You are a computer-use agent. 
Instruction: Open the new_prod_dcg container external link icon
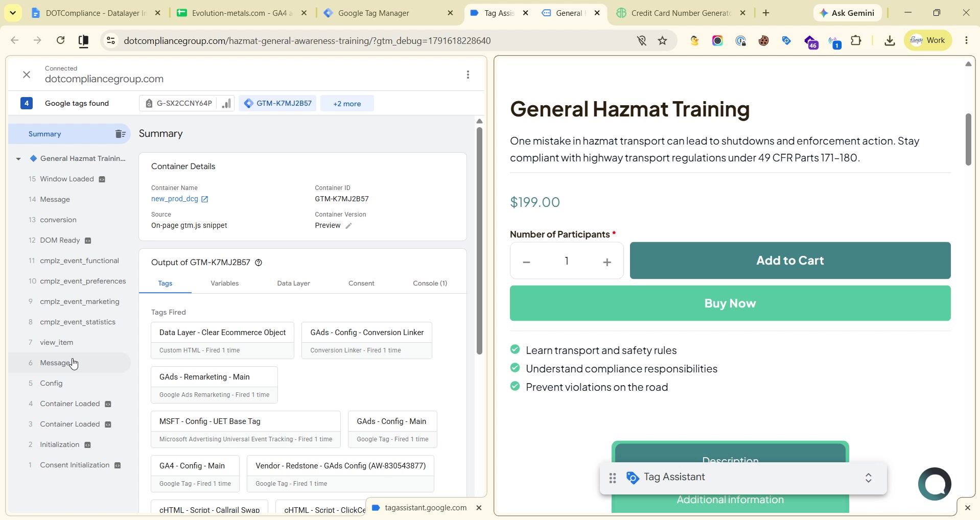[x=205, y=199]
